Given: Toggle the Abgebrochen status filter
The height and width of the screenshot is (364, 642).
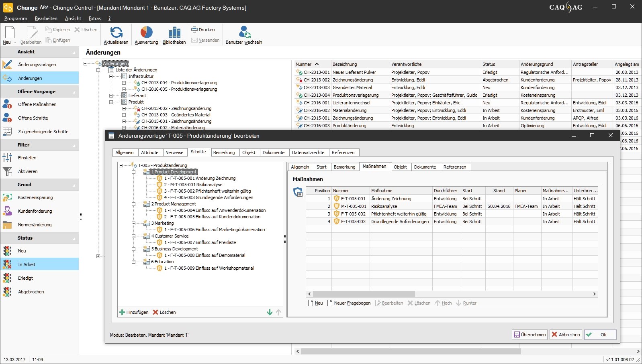Looking at the screenshot, I should [31, 292].
